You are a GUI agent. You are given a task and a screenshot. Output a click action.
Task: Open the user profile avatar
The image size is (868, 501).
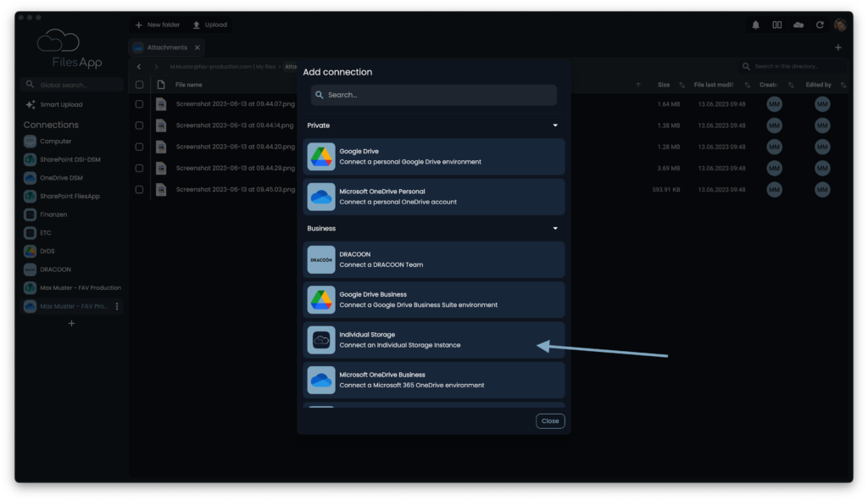(x=840, y=25)
